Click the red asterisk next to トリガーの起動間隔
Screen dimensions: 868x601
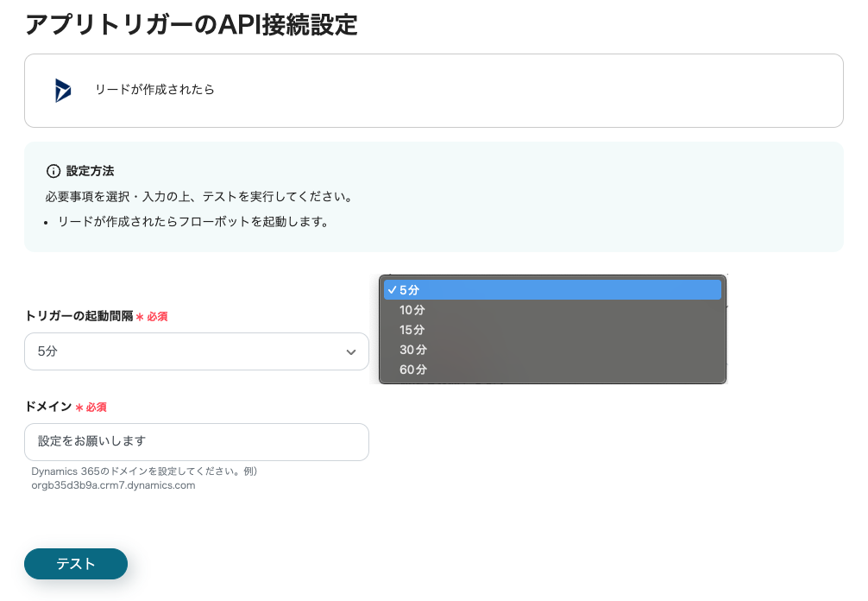click(x=140, y=317)
